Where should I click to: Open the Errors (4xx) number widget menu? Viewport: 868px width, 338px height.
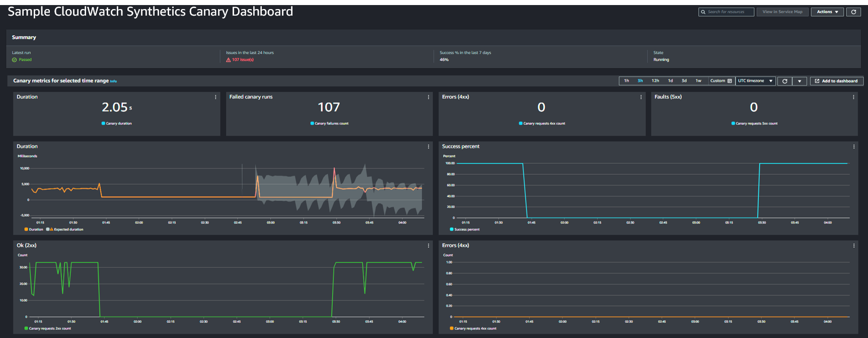click(641, 97)
